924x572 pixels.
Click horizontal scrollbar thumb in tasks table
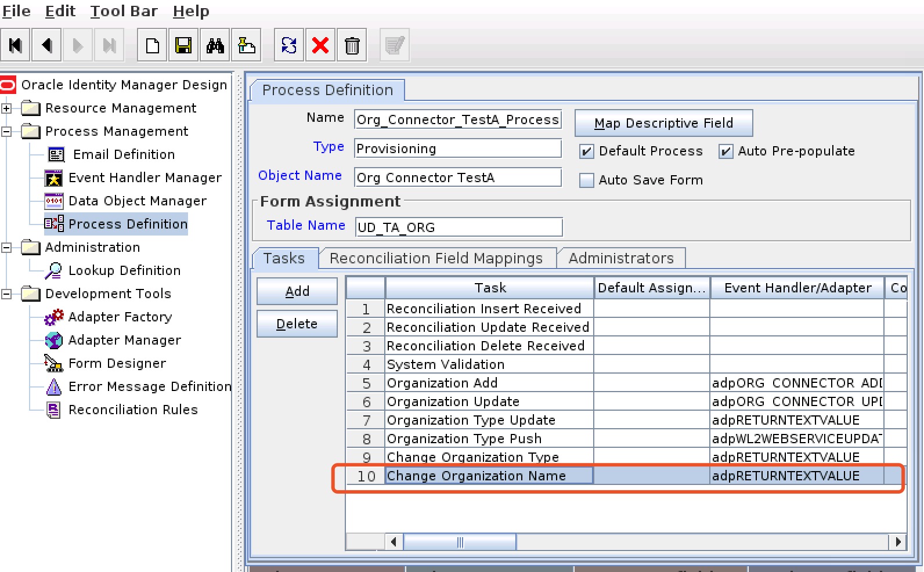click(460, 542)
